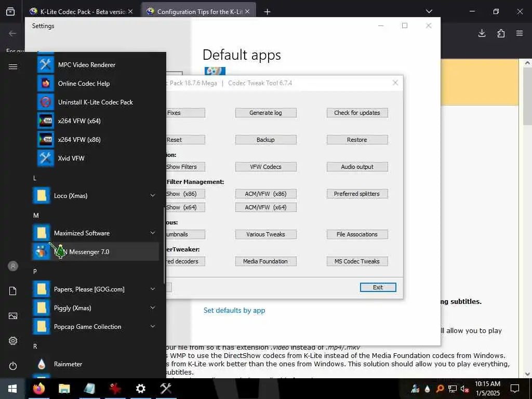Open browser downloads icon
The width and height of the screenshot is (532, 399).
pyautogui.click(x=482, y=33)
